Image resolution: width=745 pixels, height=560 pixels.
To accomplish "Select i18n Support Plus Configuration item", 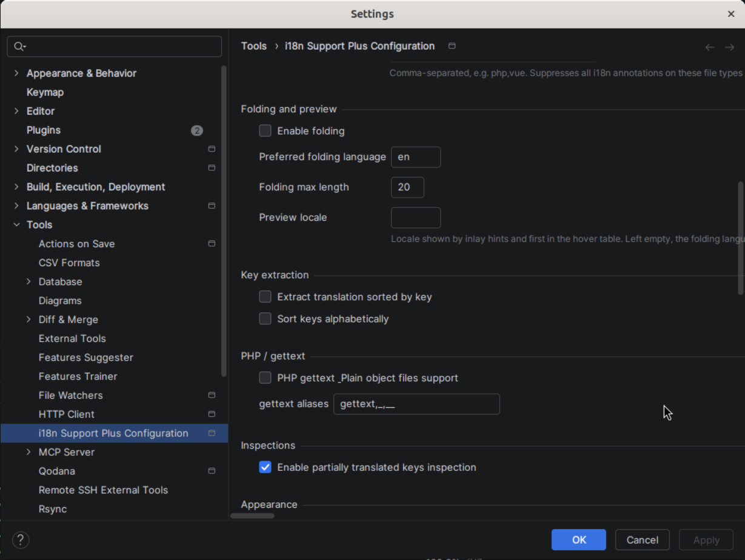I will click(113, 433).
